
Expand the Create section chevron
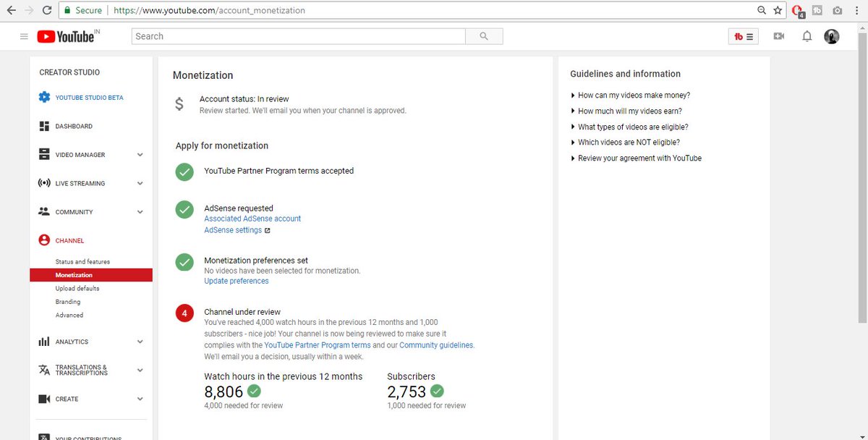[x=140, y=399]
